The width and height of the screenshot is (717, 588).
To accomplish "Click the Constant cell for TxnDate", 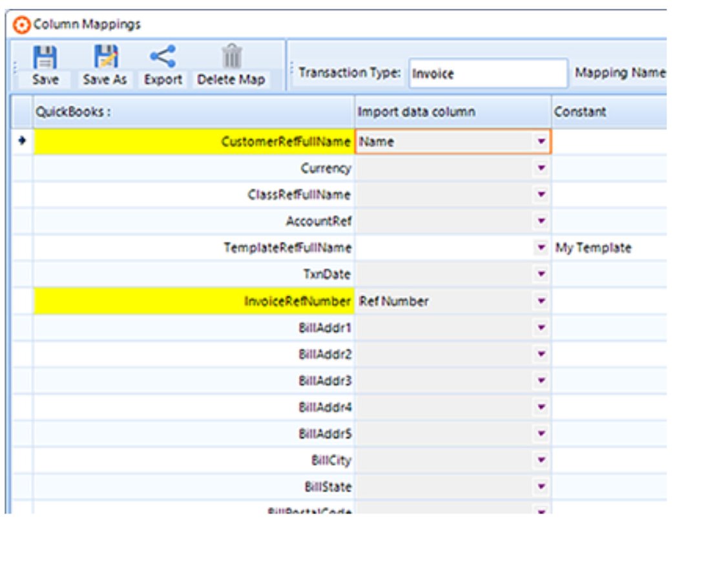I will coord(609,274).
